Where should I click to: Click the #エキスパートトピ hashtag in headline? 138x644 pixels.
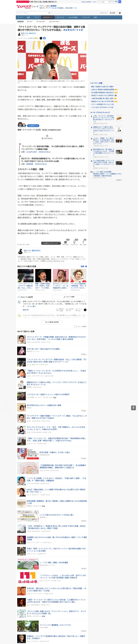coord(73,30)
